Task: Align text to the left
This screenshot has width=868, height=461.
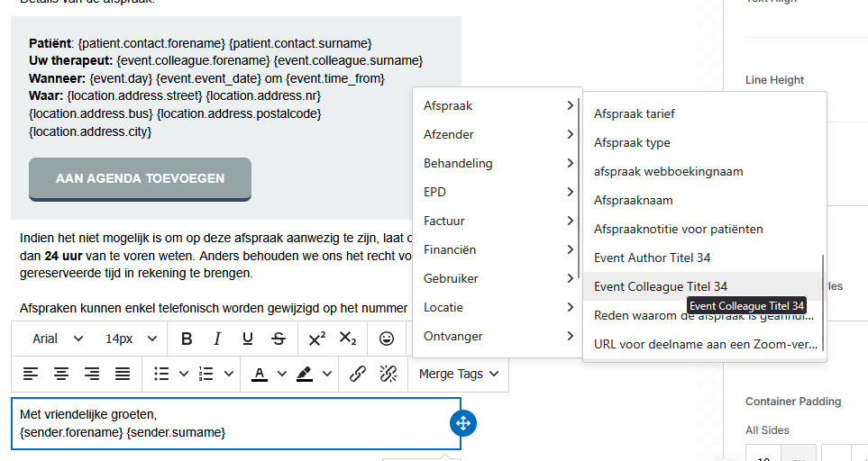Action: coord(31,374)
